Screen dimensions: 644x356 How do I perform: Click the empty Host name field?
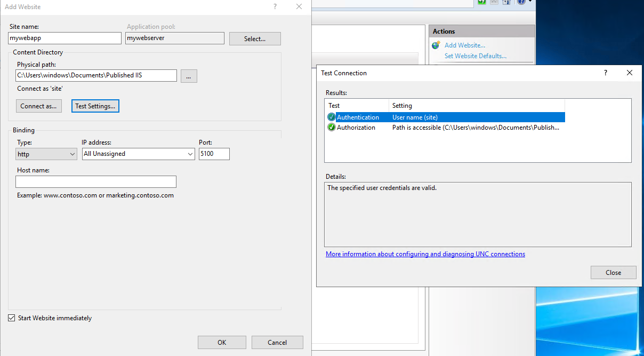[96, 181]
